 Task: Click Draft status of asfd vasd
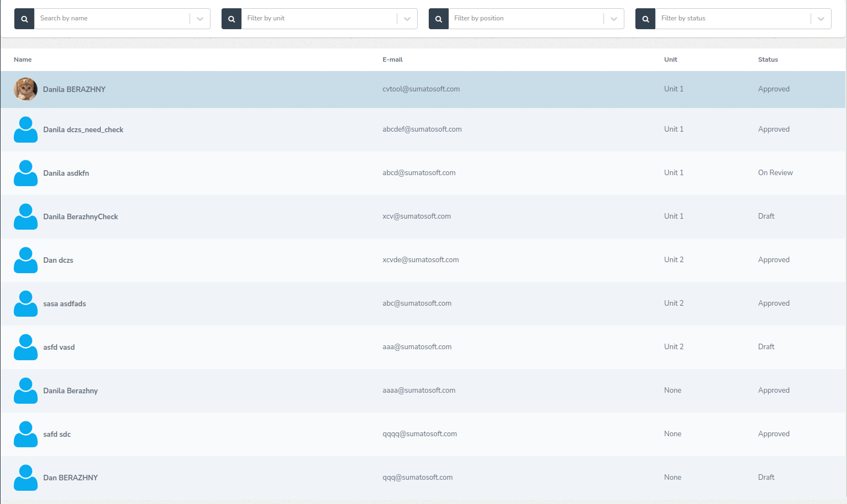766,346
